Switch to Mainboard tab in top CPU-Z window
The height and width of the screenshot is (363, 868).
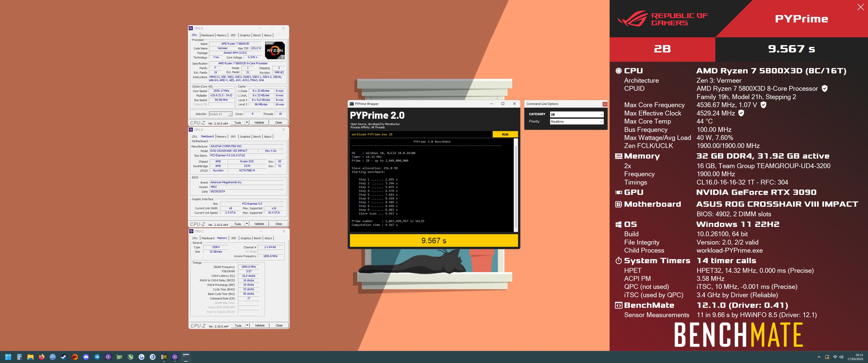(207, 35)
